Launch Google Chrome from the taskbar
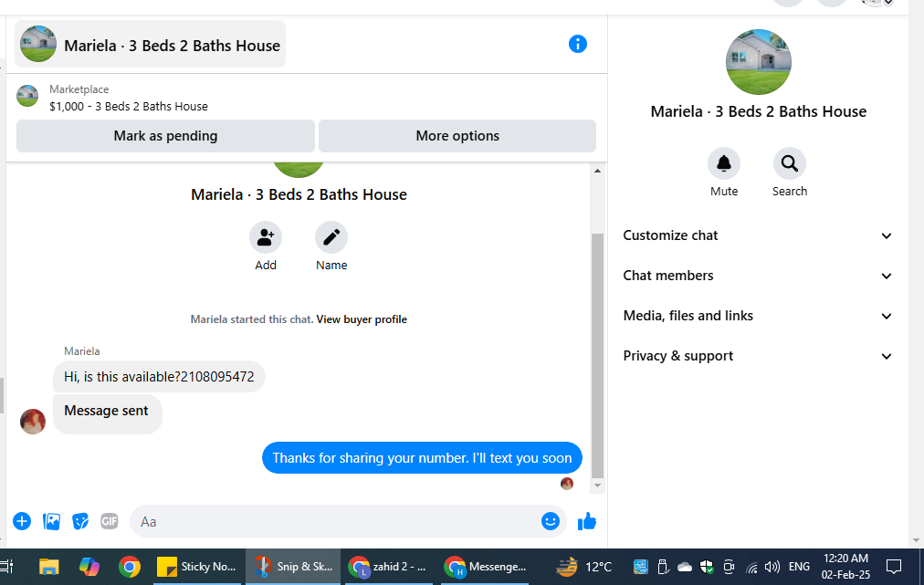The height and width of the screenshot is (585, 924). click(x=129, y=567)
